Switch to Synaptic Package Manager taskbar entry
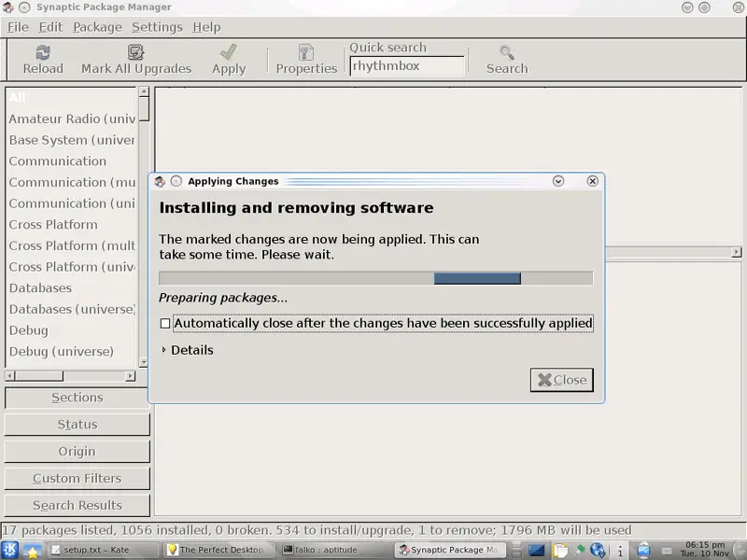 tap(450, 550)
